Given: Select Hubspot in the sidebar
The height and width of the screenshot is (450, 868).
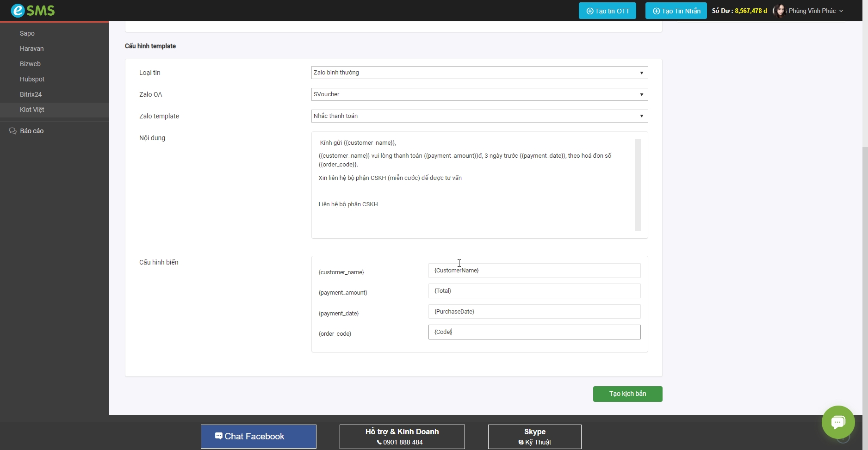Looking at the screenshot, I should (x=32, y=79).
